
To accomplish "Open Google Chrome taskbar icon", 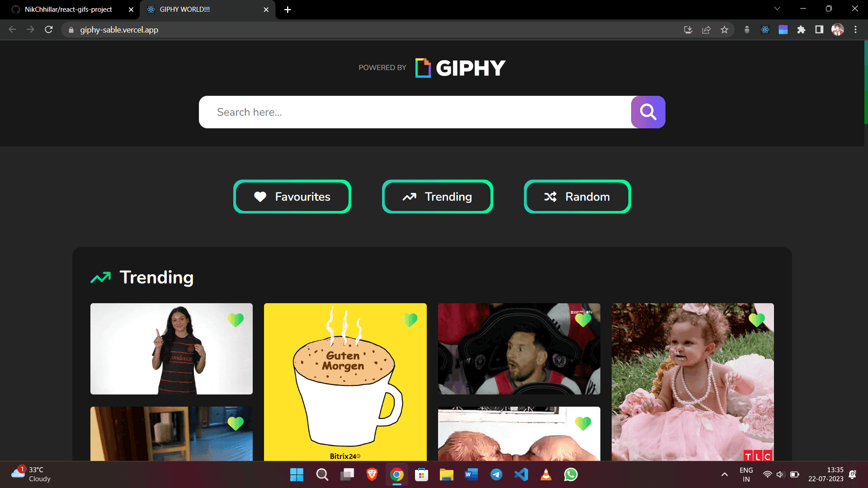I will (397, 474).
